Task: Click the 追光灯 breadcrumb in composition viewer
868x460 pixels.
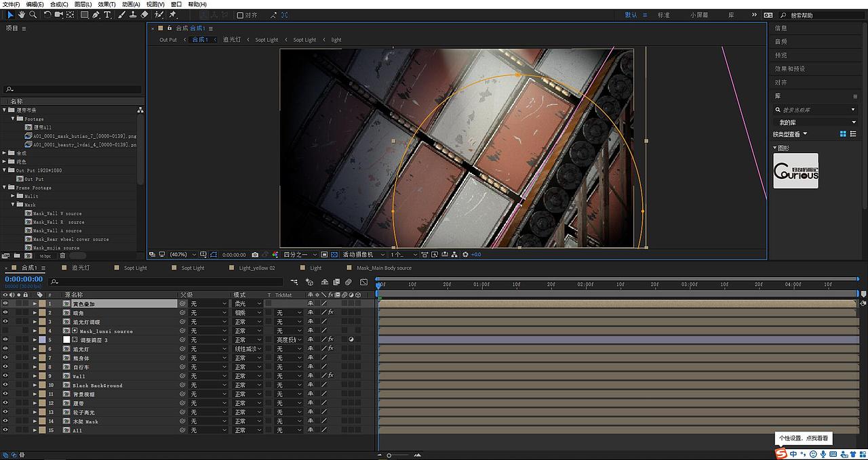Action: coord(231,40)
